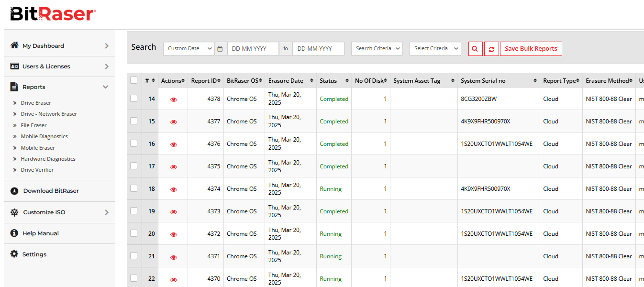
Task: Check the box for row 16
Action: [x=134, y=143]
